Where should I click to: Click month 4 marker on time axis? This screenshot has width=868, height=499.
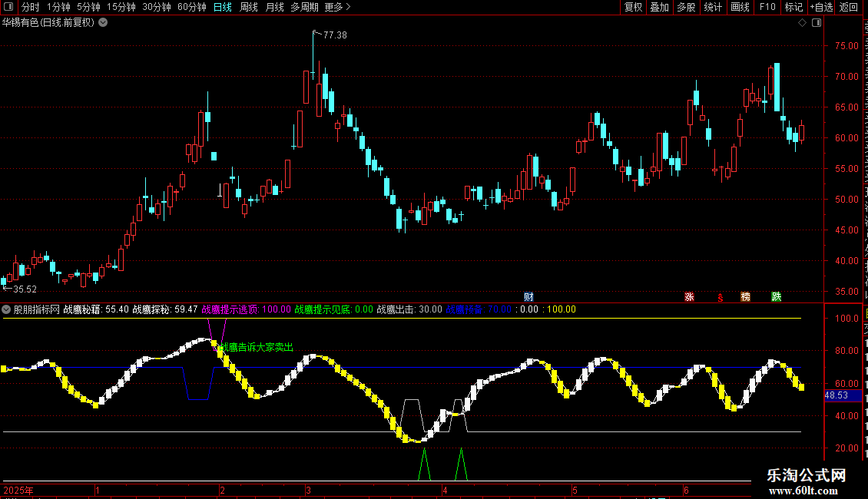pyautogui.click(x=445, y=490)
